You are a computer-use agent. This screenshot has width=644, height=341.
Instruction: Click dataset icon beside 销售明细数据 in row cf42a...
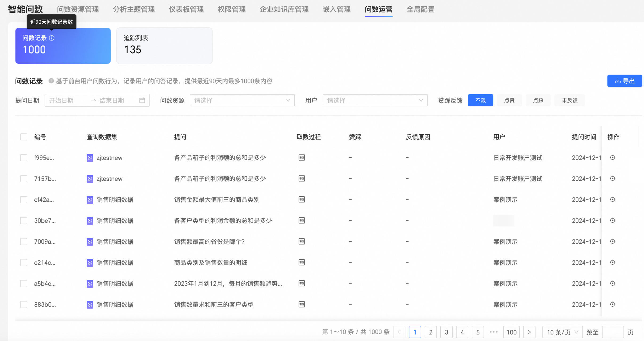tap(90, 200)
